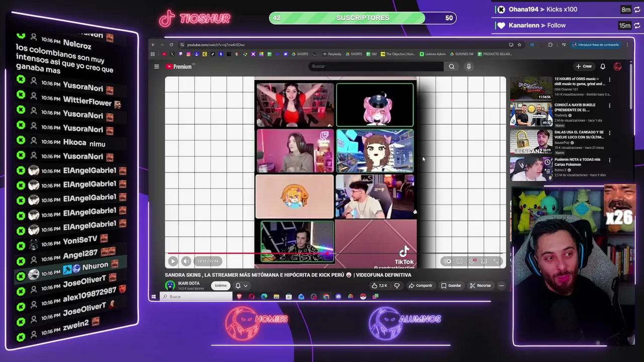Start voice search with the microphone icon
Screen dimensions: 644x362
coord(468,66)
